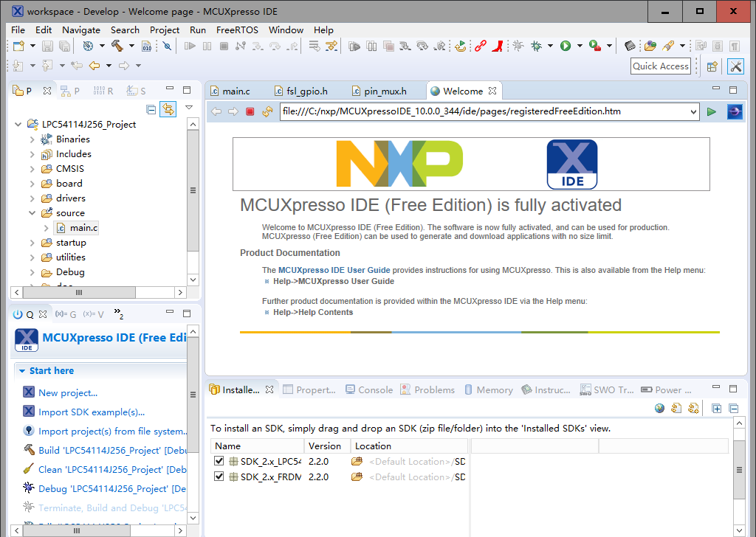The width and height of the screenshot is (756, 537).
Task: Collapse the LPC54114J256_Project tree node
Action: tap(18, 124)
